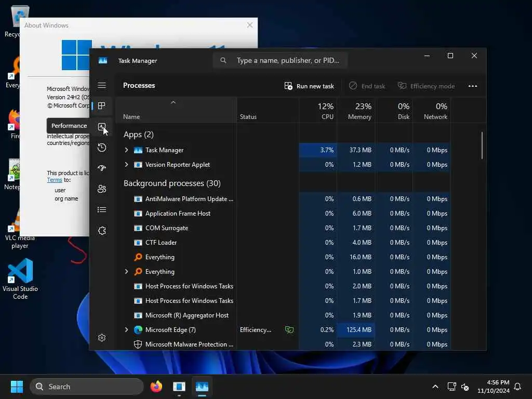Open the Windows Start button
Image resolution: width=532 pixels, height=399 pixels.
(x=17, y=387)
